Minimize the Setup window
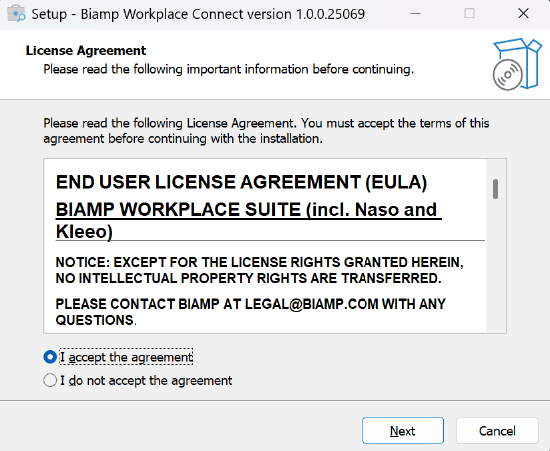Screen dimensions: 550x451 (x=416, y=14)
